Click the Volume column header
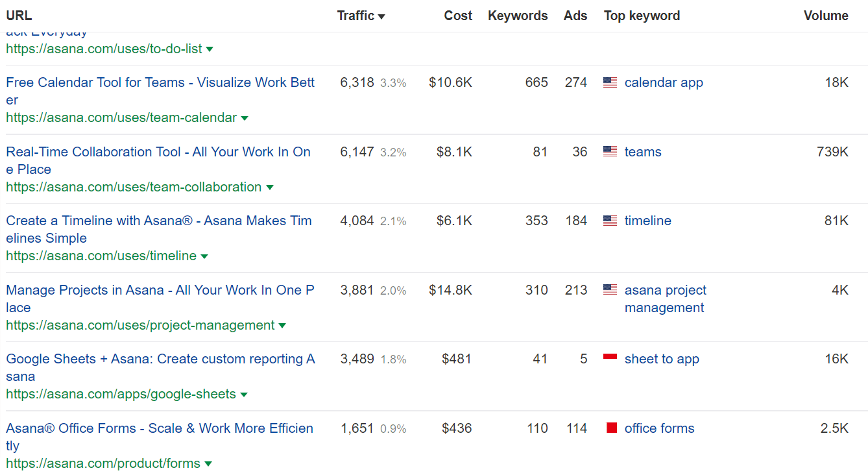868x475 pixels. 825,16
